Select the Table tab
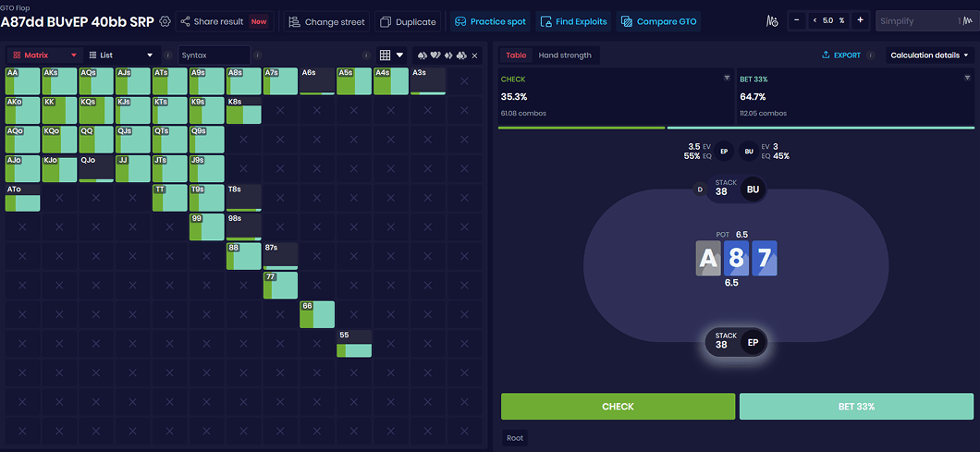 click(x=516, y=55)
